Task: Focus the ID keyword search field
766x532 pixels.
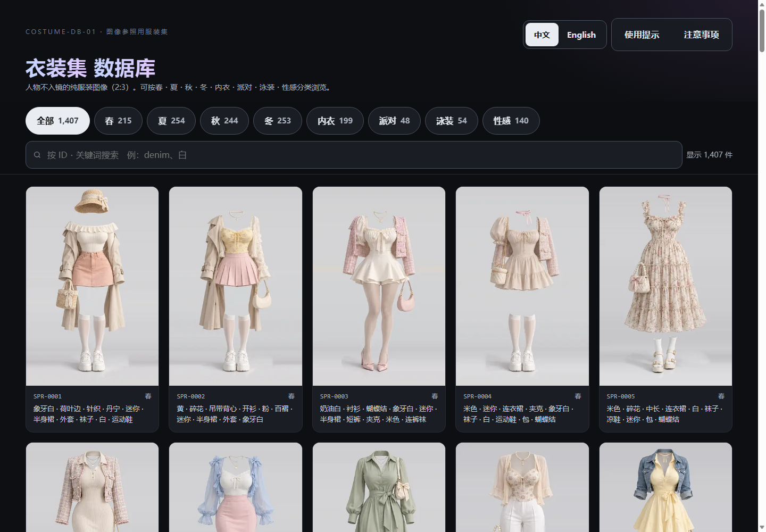Action: click(354, 155)
